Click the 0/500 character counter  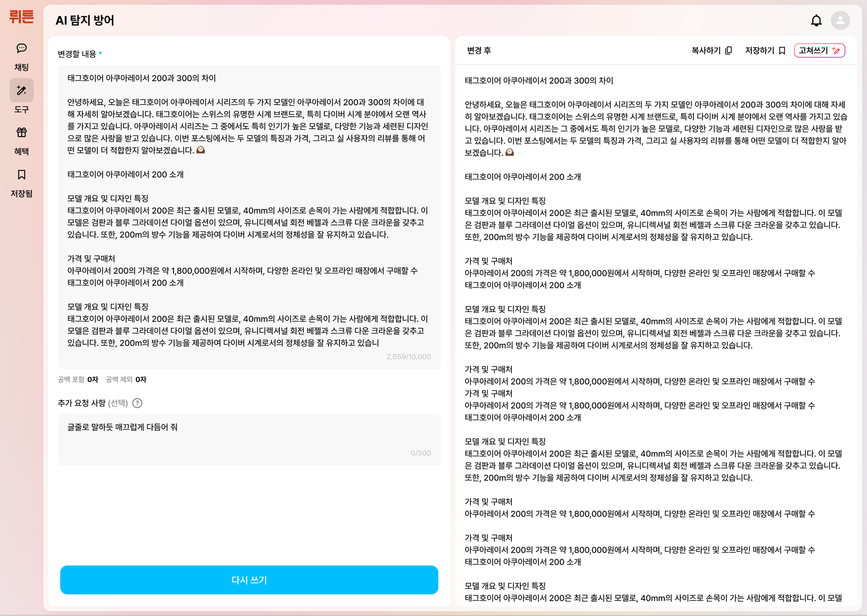(421, 453)
